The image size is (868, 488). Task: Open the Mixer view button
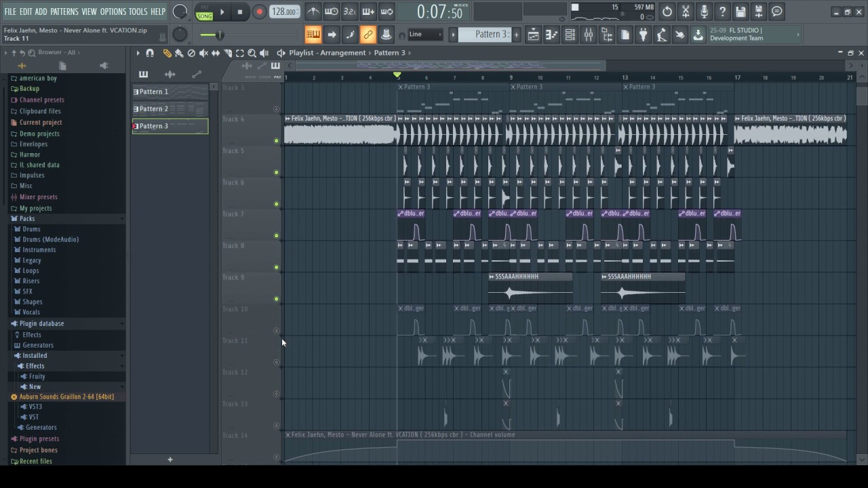589,35
